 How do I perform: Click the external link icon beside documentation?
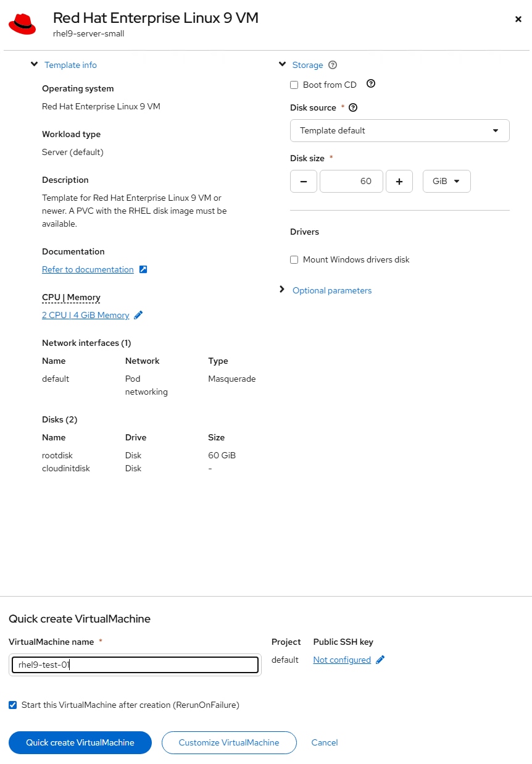click(x=143, y=269)
